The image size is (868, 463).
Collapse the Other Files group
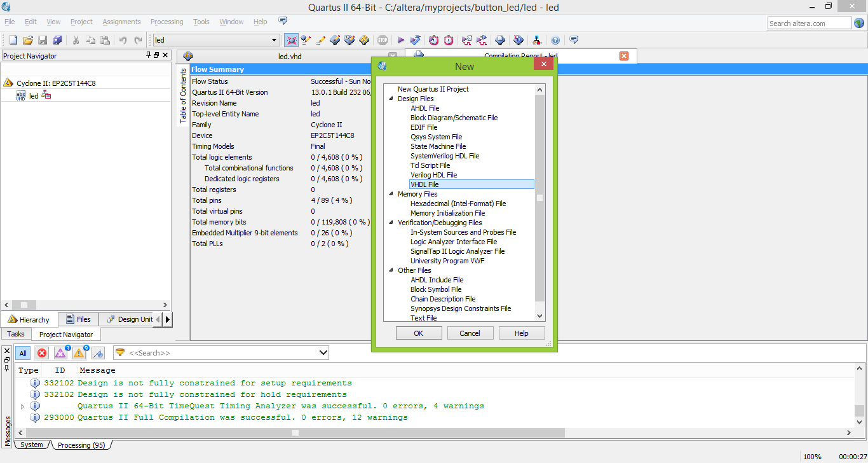click(391, 270)
